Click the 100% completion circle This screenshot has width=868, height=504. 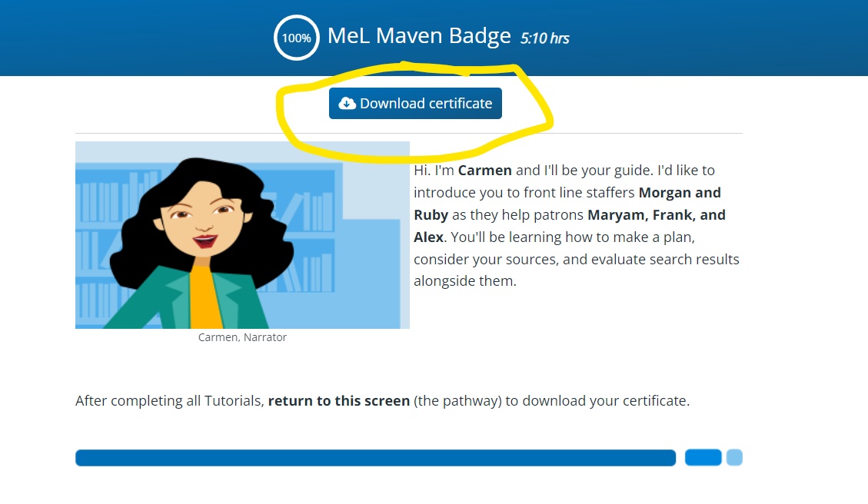pos(296,37)
